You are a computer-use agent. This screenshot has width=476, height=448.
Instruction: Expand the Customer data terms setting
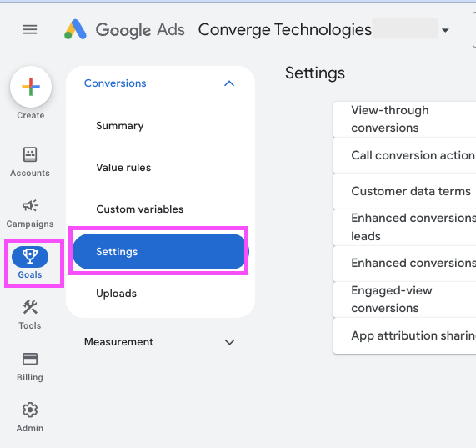(404, 191)
